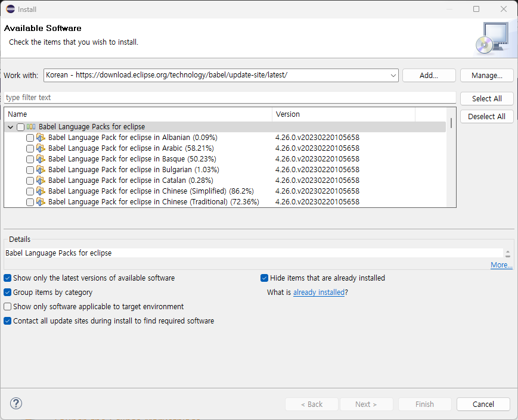This screenshot has width=518, height=420.
Task: Open the More... details link
Action: coord(501,265)
